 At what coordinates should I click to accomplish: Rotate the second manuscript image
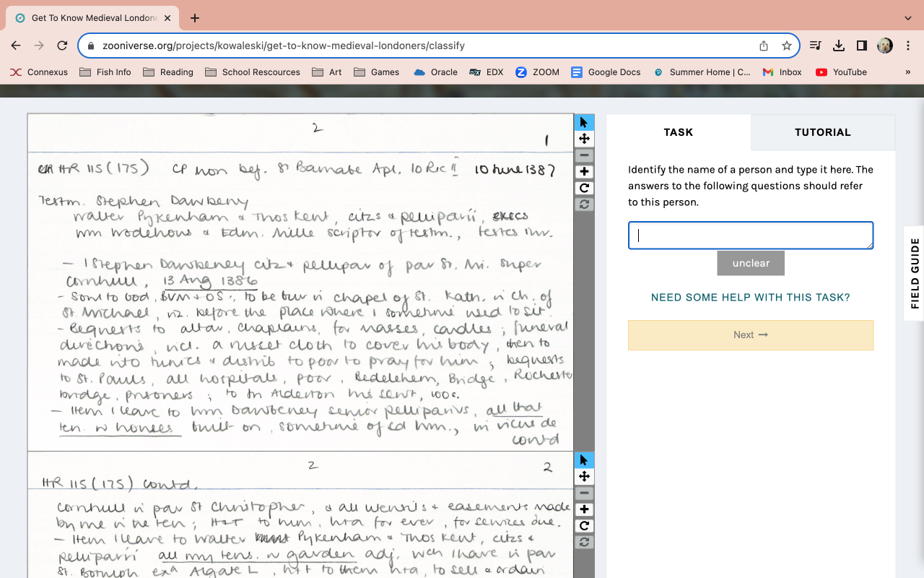584,526
